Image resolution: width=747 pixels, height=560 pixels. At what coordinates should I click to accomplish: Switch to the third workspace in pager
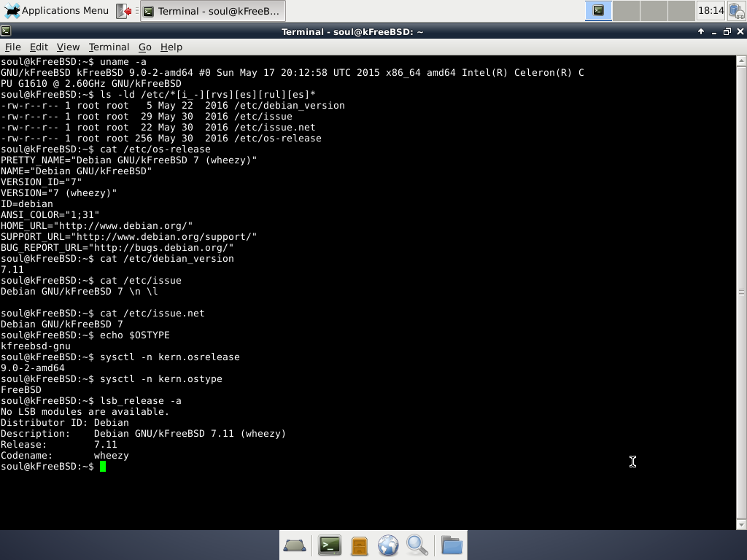[x=654, y=10]
